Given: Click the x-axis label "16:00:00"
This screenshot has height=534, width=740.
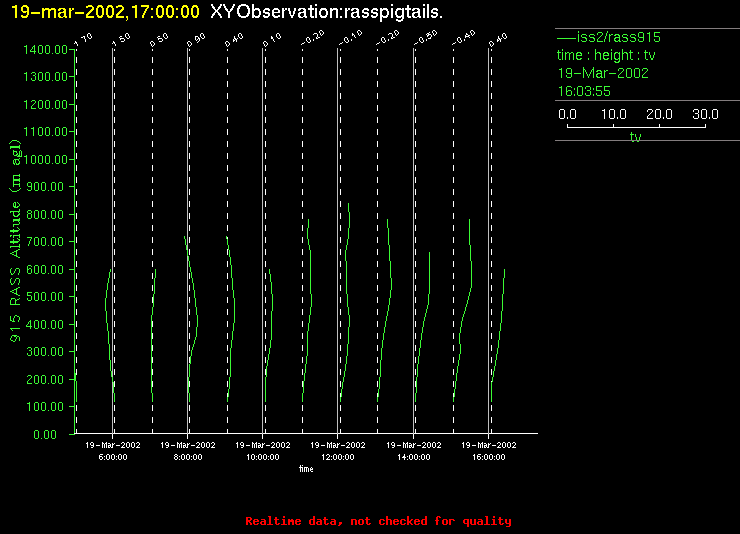Looking at the screenshot, I should pyautogui.click(x=489, y=457).
